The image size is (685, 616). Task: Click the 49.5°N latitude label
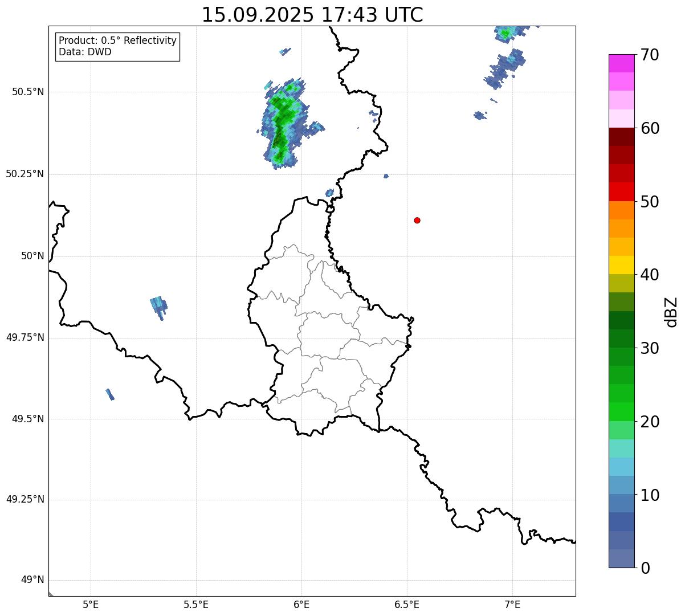pos(27,419)
